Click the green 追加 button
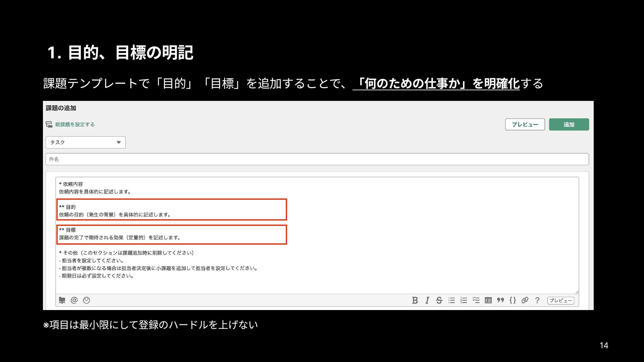 tap(569, 124)
